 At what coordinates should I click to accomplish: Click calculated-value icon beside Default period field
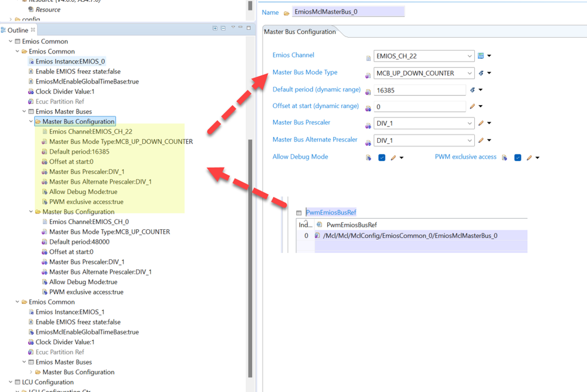[x=472, y=90]
